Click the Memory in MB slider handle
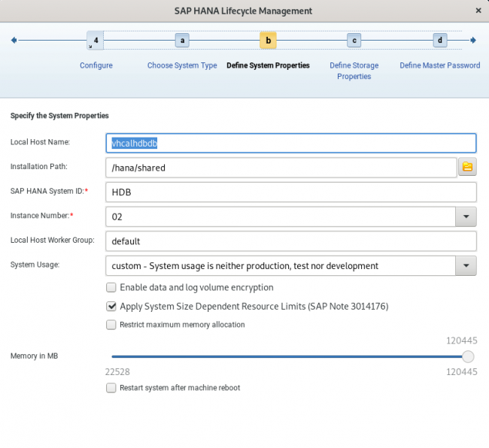 click(x=468, y=356)
